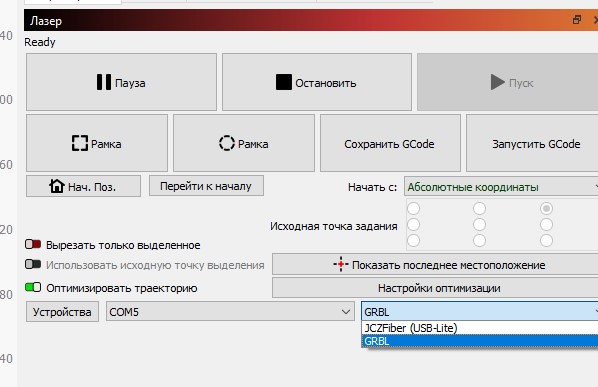This screenshot has height=387, width=598.
Task: Click the square-icon Рамка frame button
Action: click(97, 143)
